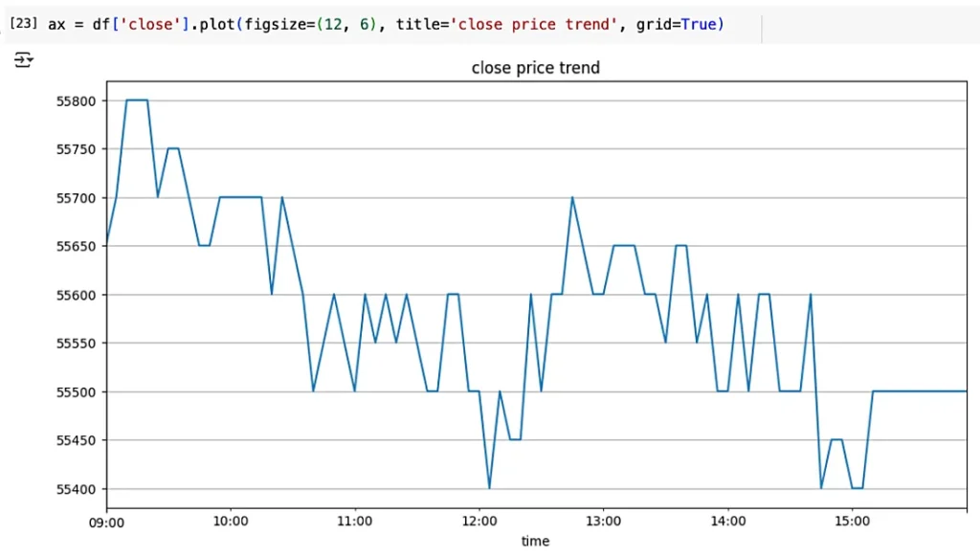Click the 55500 y-axis tick label

tap(77, 391)
